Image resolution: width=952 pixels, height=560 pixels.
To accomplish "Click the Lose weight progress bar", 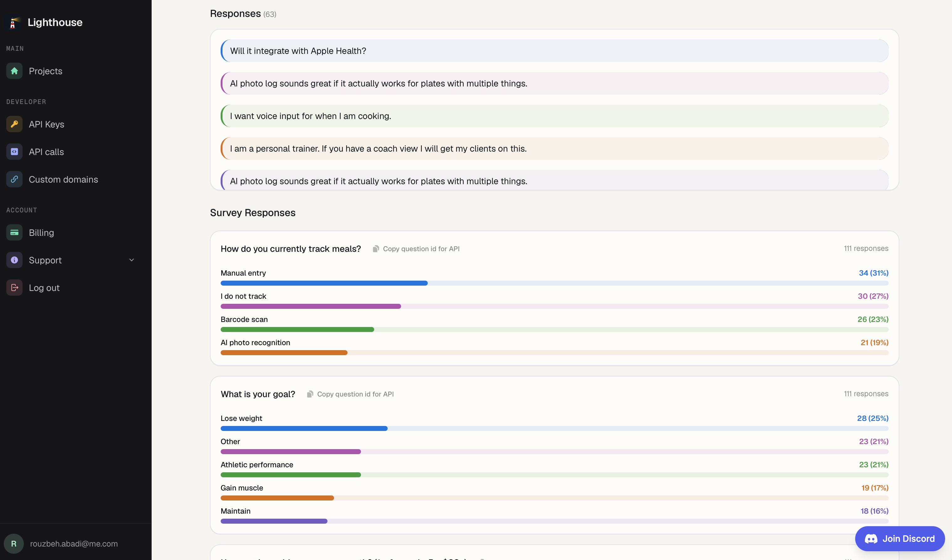I will 554,428.
